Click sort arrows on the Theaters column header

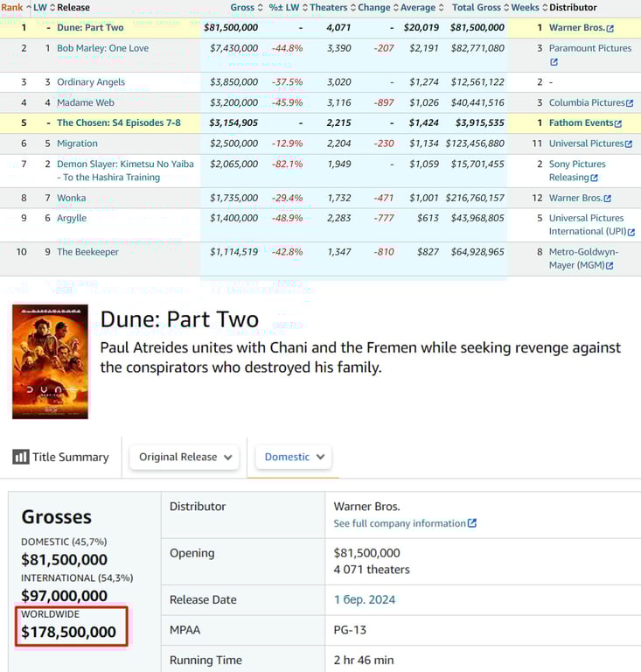(x=352, y=8)
